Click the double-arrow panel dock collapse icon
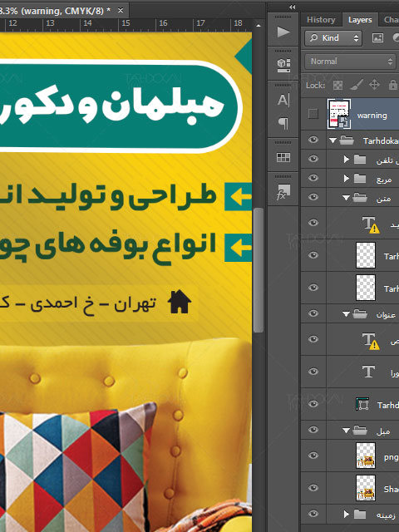 [292, 7]
